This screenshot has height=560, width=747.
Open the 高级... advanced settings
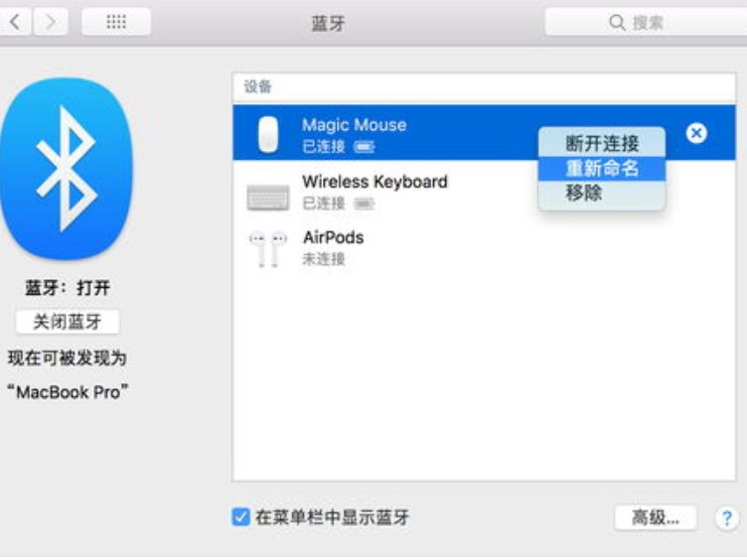[x=656, y=517]
